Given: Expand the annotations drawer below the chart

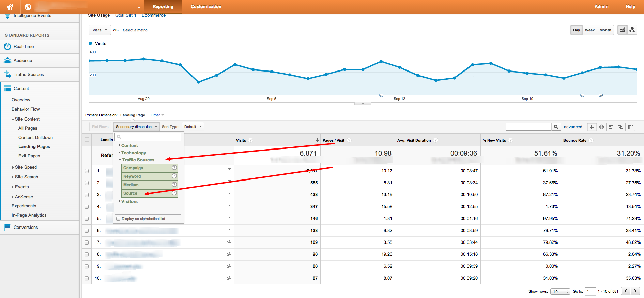Looking at the screenshot, I should (363, 103).
